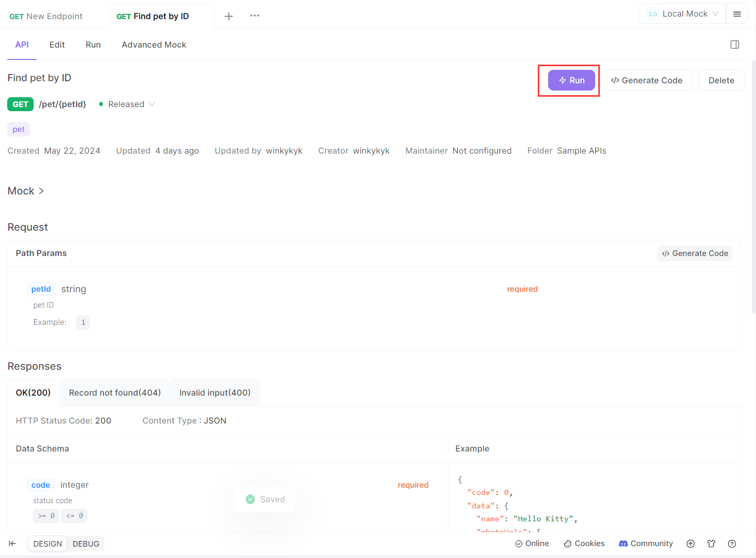Switch to DEBUG mode
The height and width of the screenshot is (558, 756).
[x=86, y=544]
